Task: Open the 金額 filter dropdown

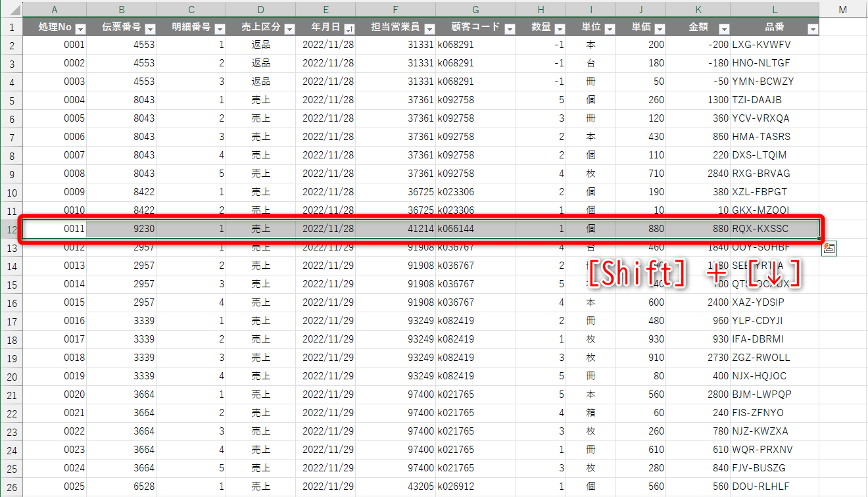Action: tap(724, 29)
